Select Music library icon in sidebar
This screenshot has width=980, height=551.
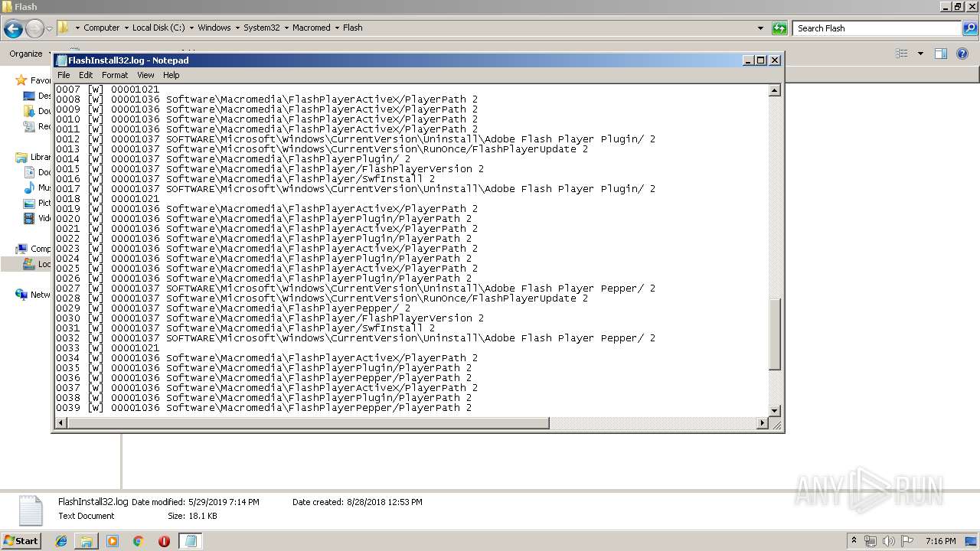(29, 187)
